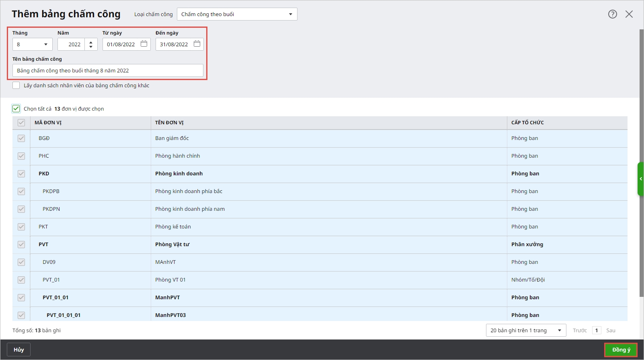The height and width of the screenshot is (360, 644).
Task: Select the MAnhVT cell
Action: (x=329, y=262)
